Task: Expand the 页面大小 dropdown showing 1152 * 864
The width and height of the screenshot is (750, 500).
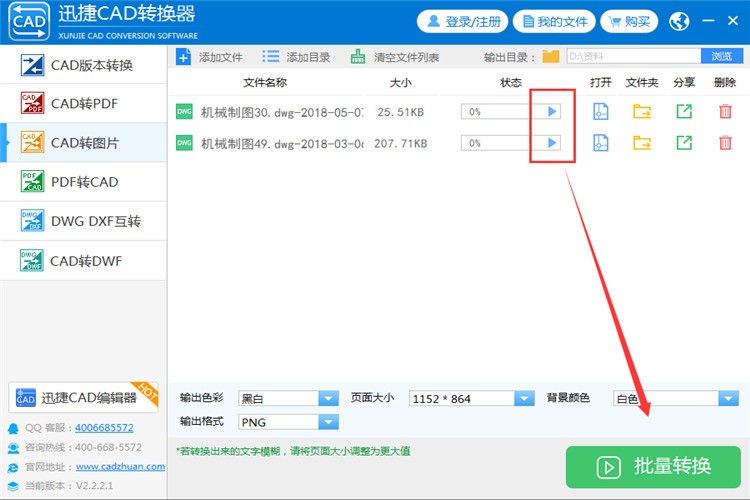Action: pos(524,398)
